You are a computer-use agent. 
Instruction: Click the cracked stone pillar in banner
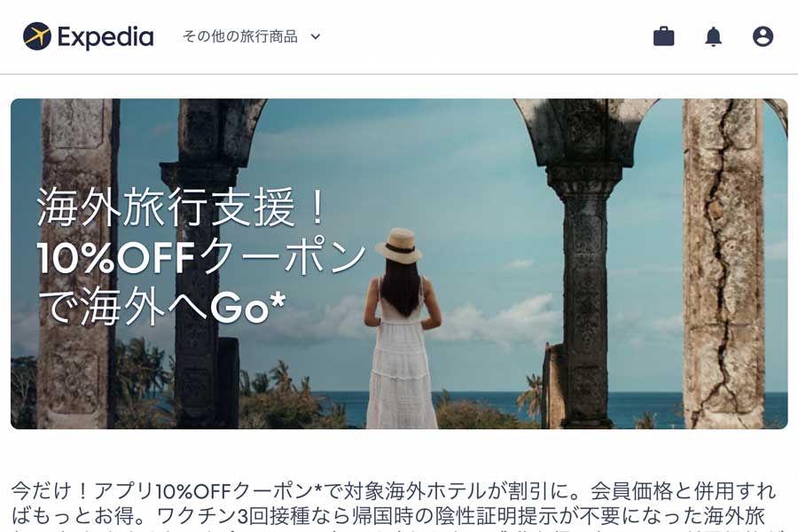[x=723, y=263]
